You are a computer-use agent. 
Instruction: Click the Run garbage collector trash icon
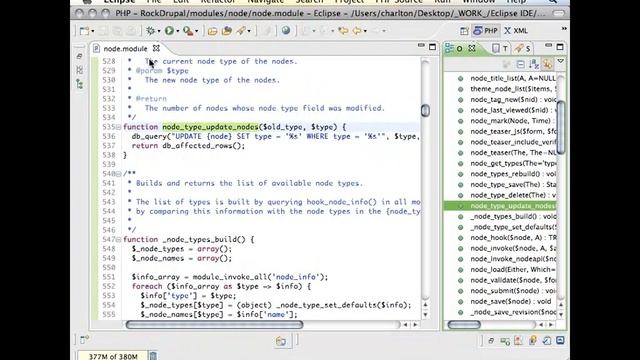tap(153, 356)
